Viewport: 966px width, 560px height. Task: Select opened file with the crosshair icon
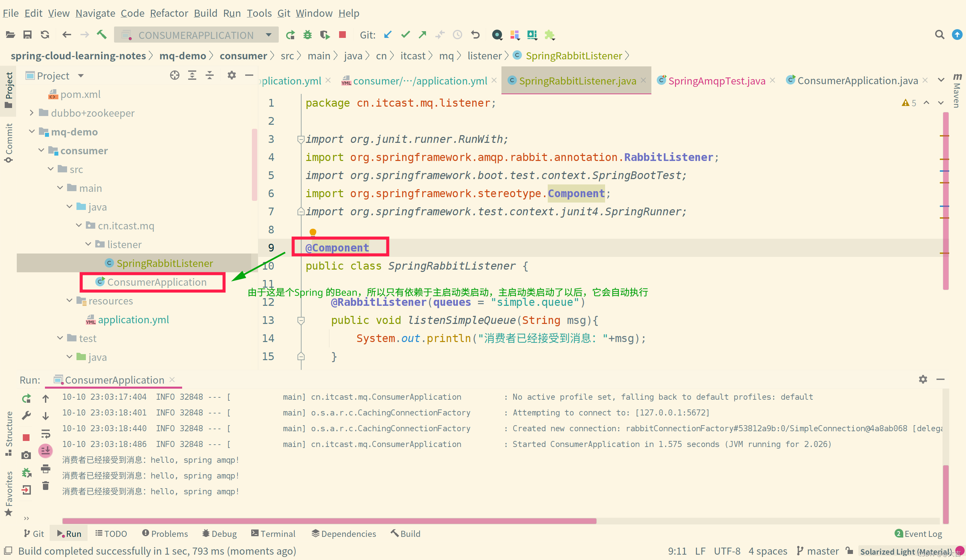pos(174,75)
